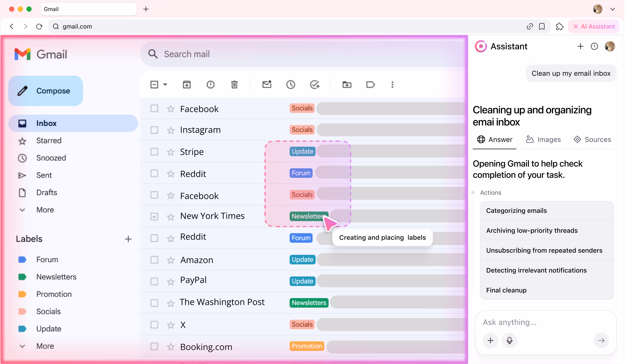This screenshot has height=364, width=639.
Task: Open the select-all dropdown arrow
Action: [x=165, y=85]
